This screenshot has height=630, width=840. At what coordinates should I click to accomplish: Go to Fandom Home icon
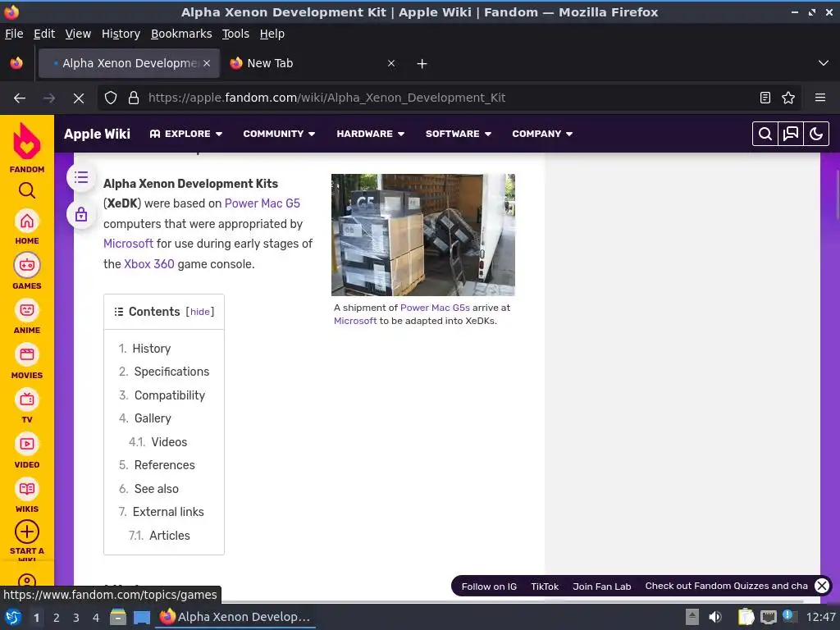27,221
